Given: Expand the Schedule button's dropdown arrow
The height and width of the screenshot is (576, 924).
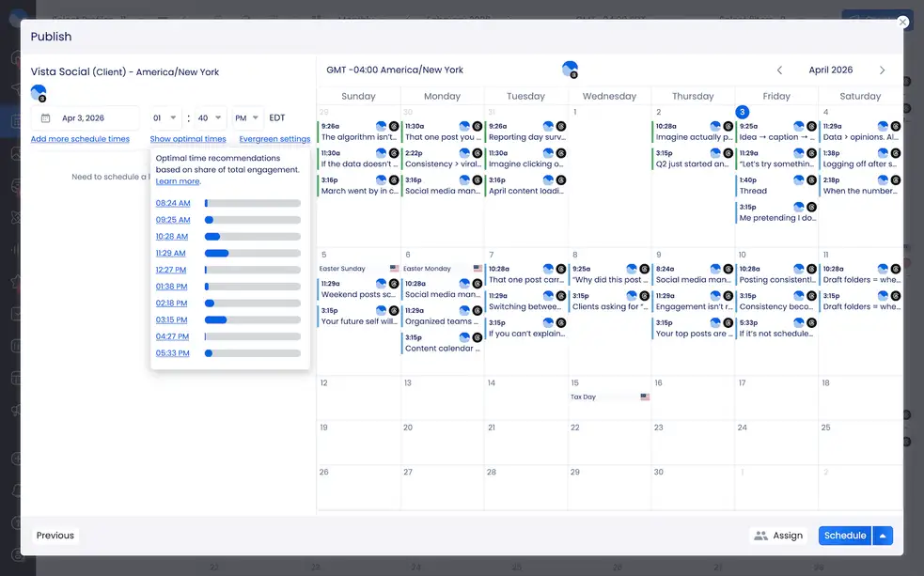Looking at the screenshot, I should tap(882, 535).
